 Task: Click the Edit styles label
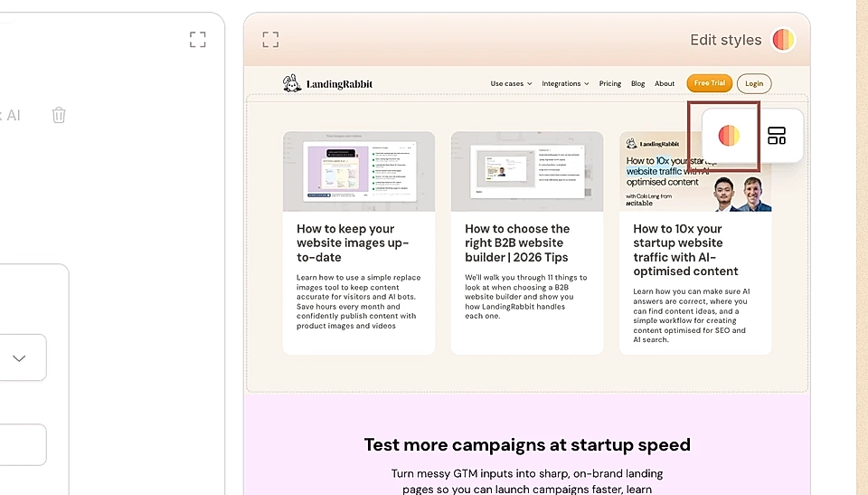(x=726, y=40)
